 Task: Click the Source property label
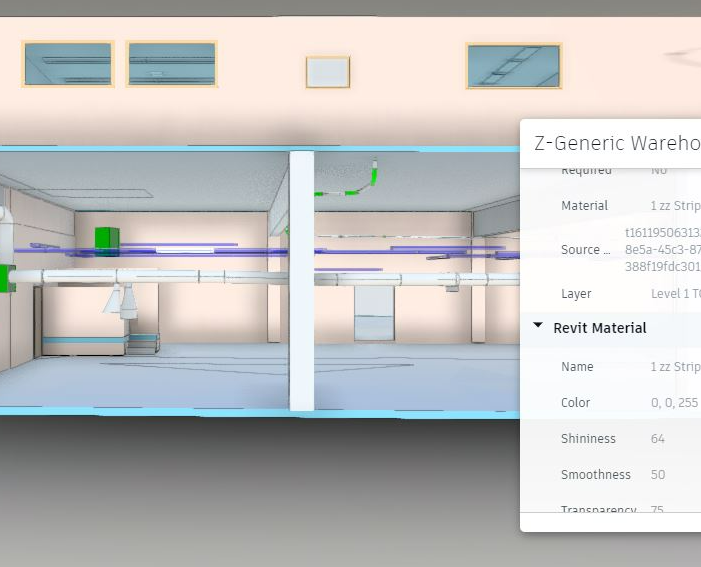585,250
